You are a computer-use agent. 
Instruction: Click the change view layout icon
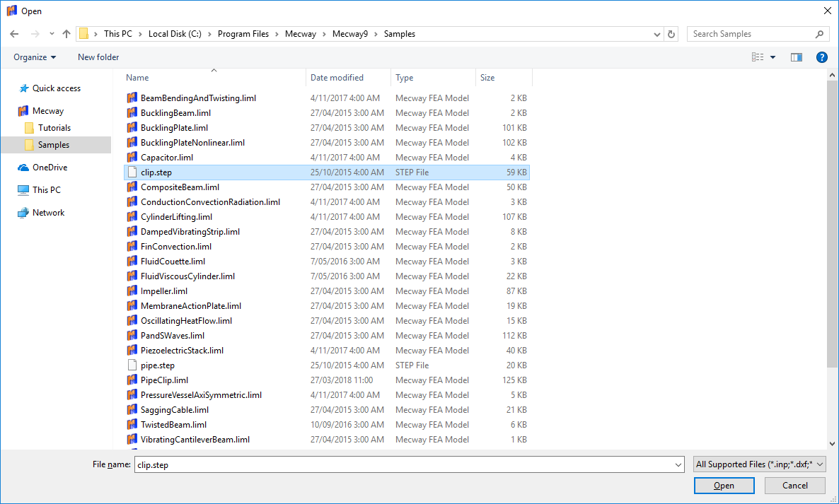758,57
